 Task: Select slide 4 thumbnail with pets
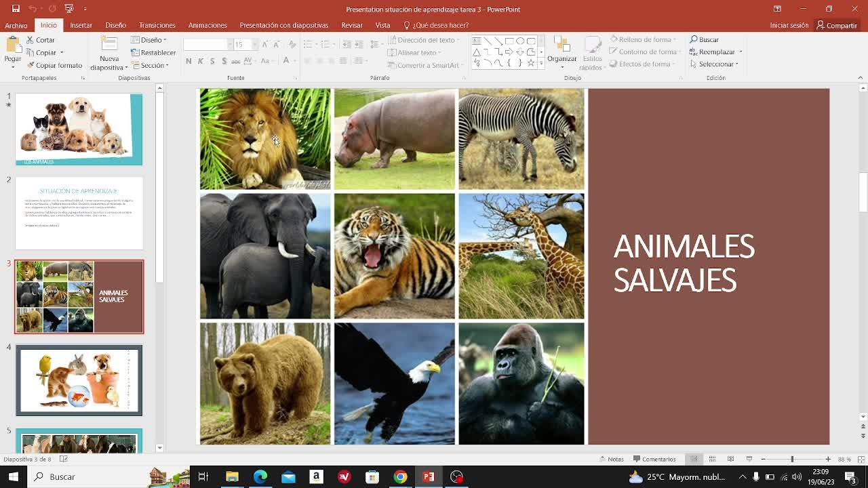click(x=79, y=380)
